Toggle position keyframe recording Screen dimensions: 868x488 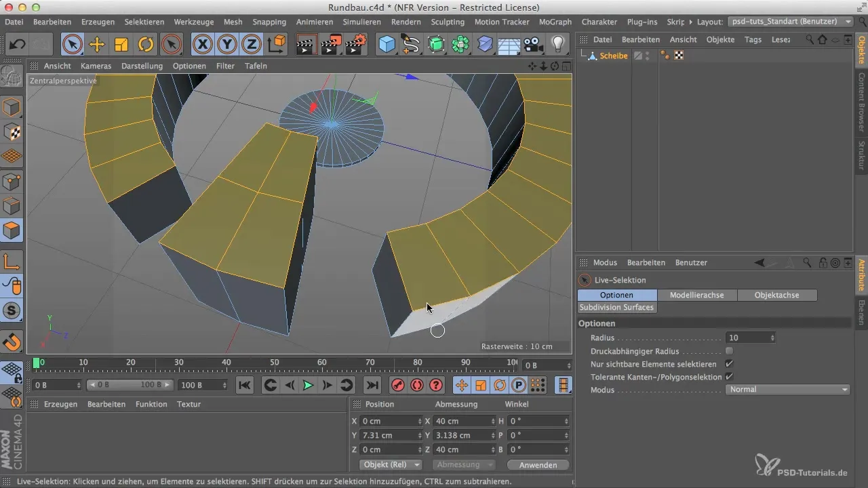coord(462,385)
